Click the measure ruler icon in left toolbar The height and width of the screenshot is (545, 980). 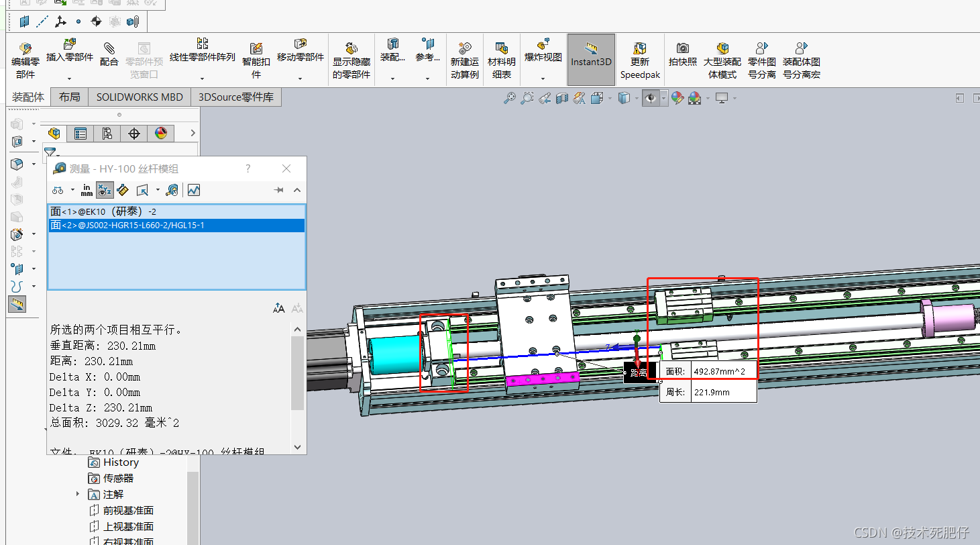17,304
